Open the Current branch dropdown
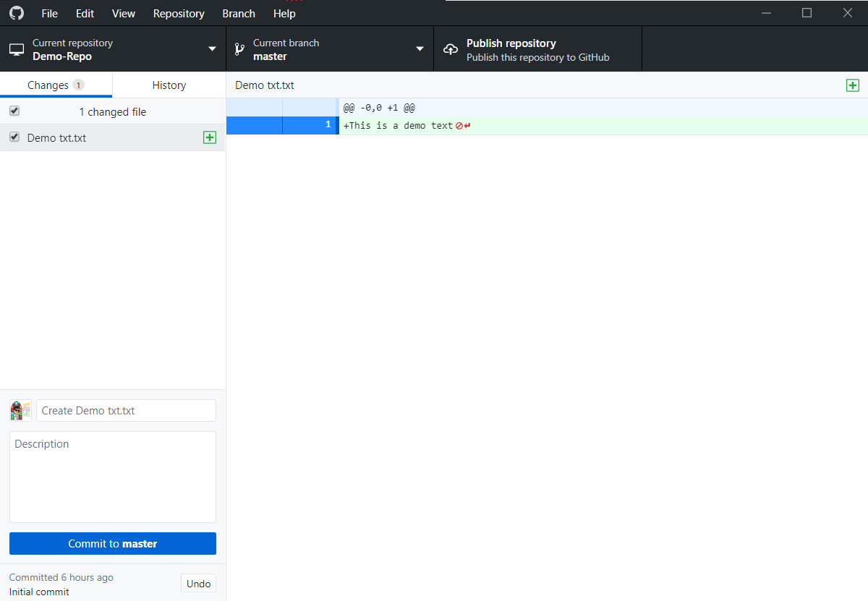 419,49
